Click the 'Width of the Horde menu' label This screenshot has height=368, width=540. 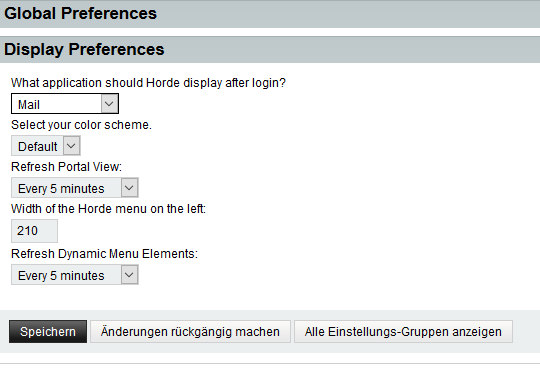tap(108, 209)
